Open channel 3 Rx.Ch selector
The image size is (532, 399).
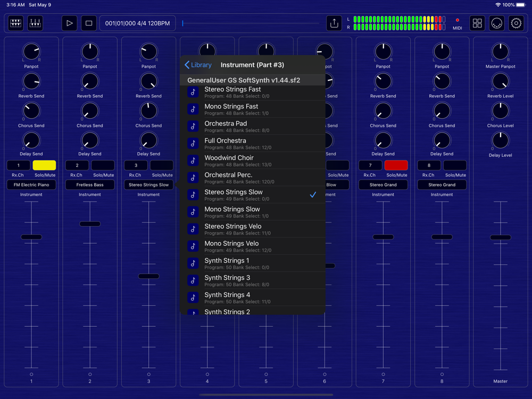(x=136, y=165)
